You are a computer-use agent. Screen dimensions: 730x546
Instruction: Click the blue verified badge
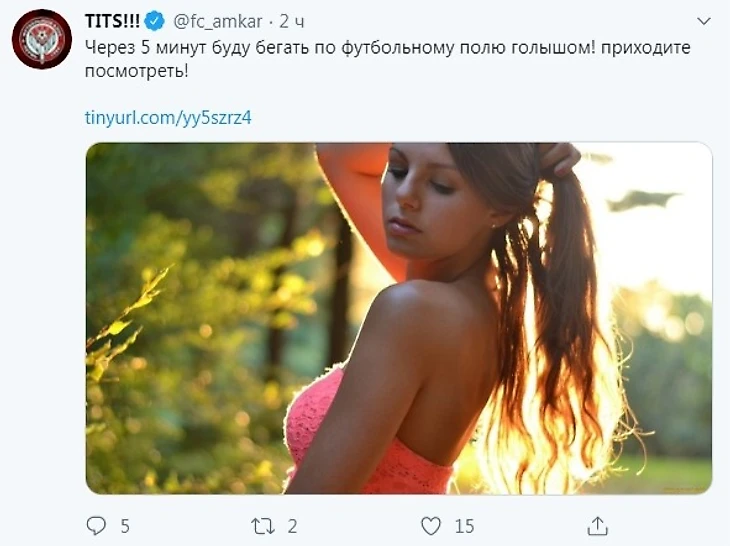click(x=155, y=21)
